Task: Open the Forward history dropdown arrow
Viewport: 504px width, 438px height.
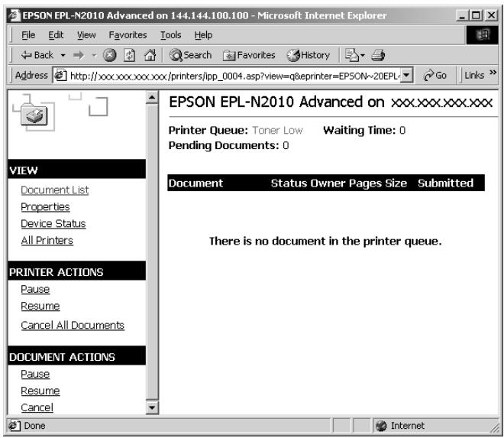Action: point(94,56)
